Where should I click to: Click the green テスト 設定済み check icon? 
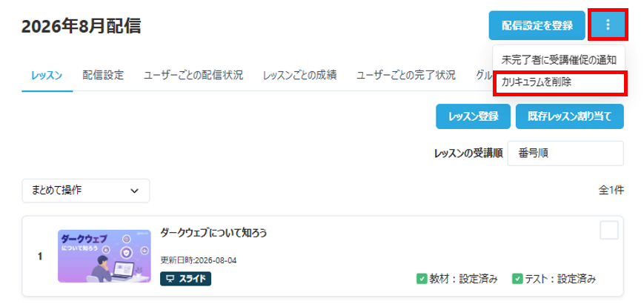point(517,279)
